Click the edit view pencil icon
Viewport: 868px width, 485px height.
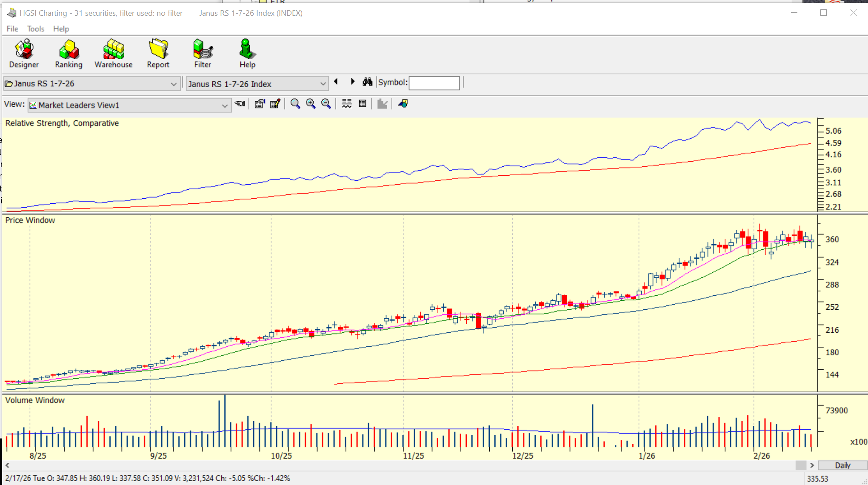point(275,104)
